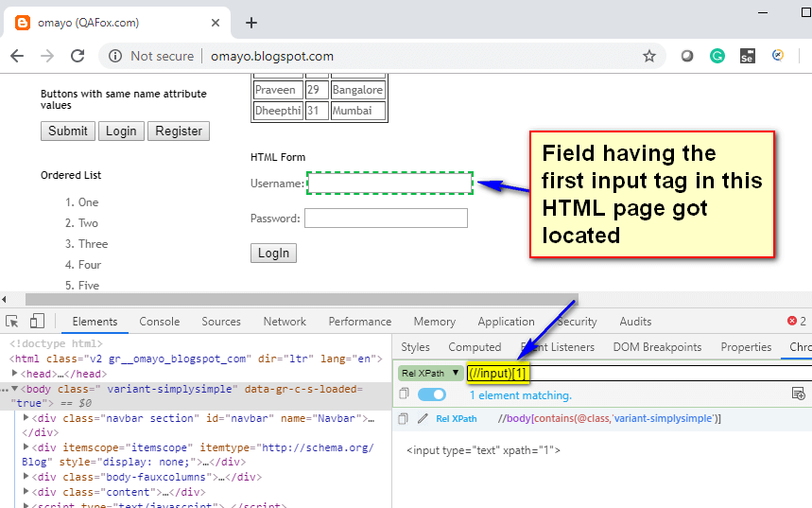Image resolution: width=812 pixels, height=508 pixels.
Task: Open the gray circle extension icon
Action: [x=686, y=56]
